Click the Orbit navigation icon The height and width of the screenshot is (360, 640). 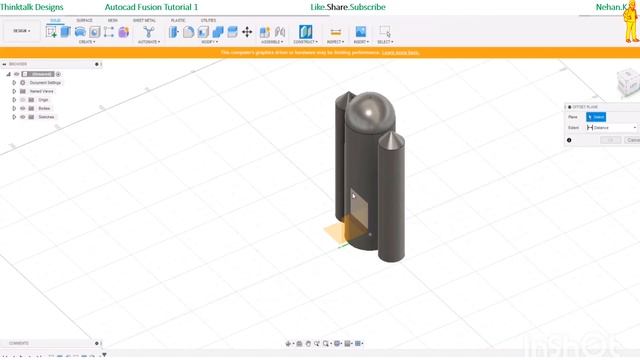click(x=289, y=344)
